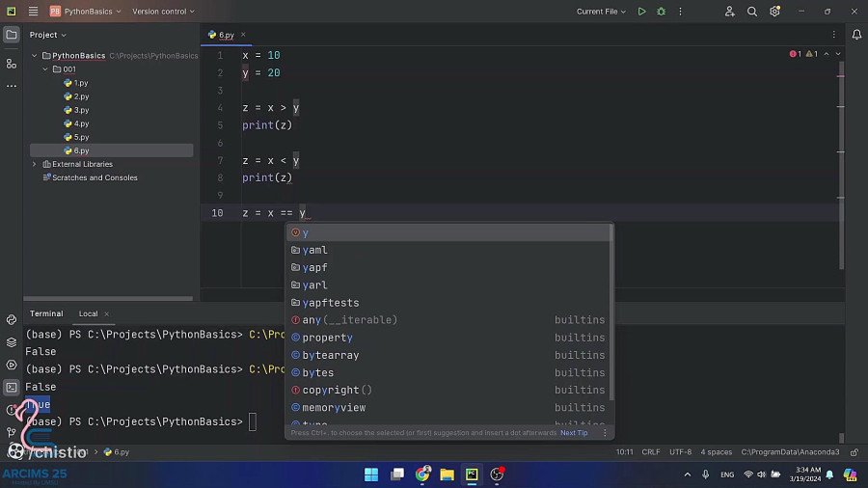This screenshot has width=868, height=488.
Task: Collapse the PythonBasics root folder
Action: (x=35, y=55)
